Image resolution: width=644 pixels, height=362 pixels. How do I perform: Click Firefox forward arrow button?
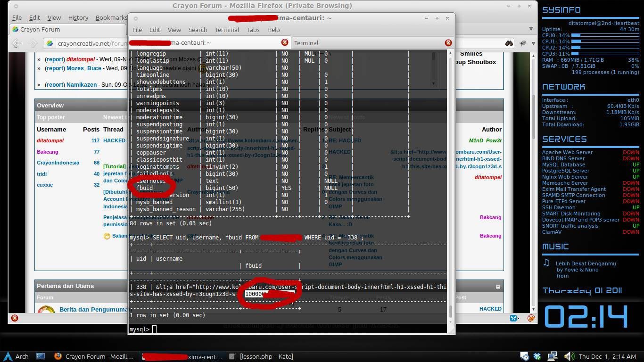click(x=33, y=43)
